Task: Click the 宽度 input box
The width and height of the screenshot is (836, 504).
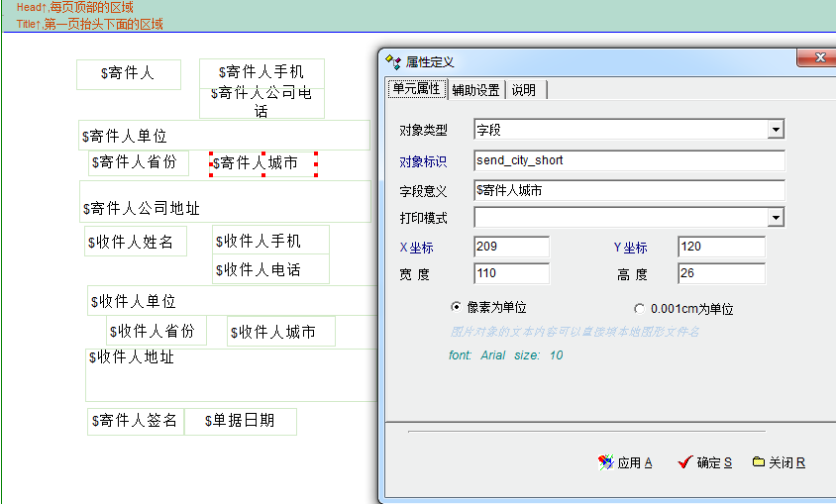Action: tap(511, 273)
